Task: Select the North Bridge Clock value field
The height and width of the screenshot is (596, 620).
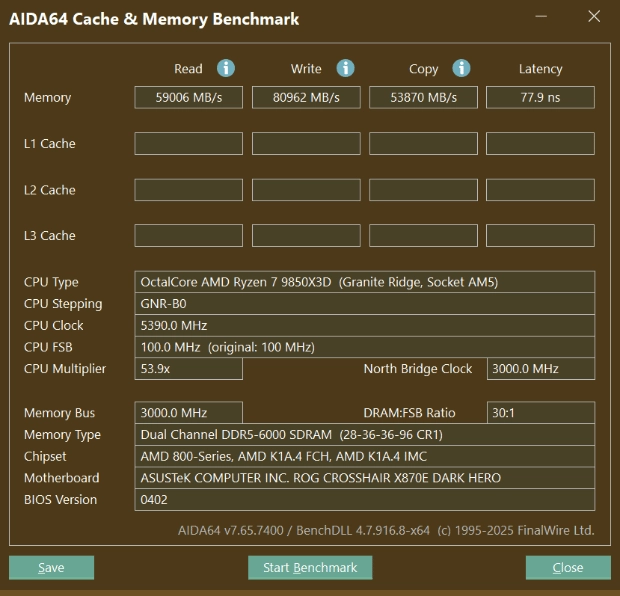Action: tap(540, 368)
